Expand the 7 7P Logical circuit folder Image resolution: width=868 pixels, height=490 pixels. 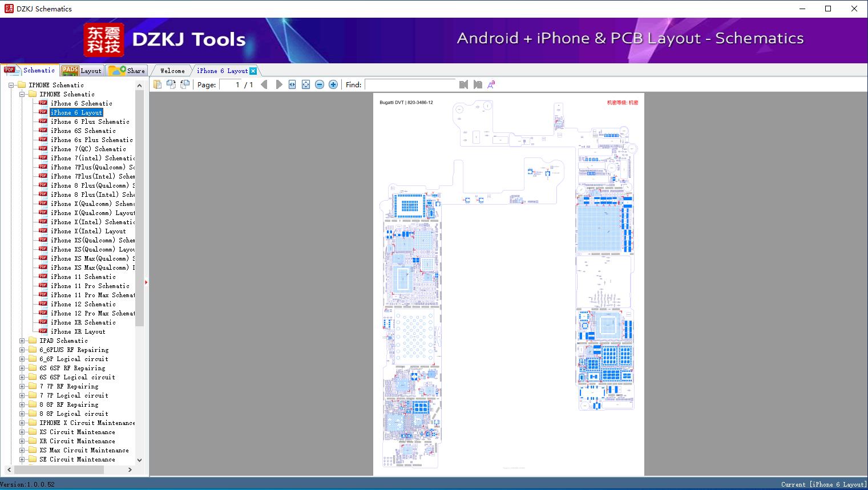pos(22,395)
